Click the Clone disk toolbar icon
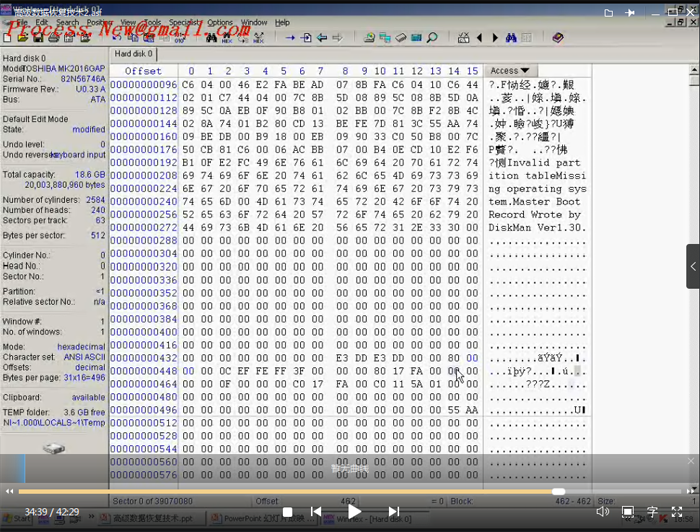The height and width of the screenshot is (532, 700). tap(385, 38)
